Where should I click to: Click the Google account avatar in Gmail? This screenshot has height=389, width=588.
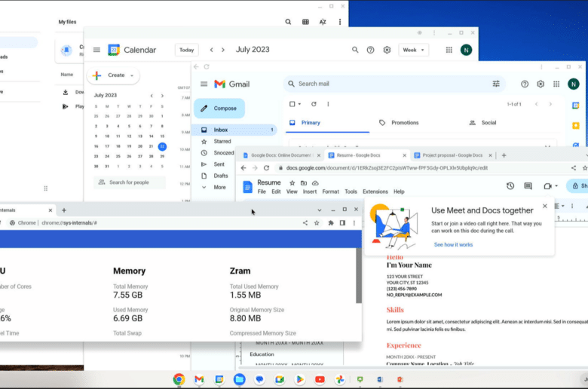tap(574, 84)
